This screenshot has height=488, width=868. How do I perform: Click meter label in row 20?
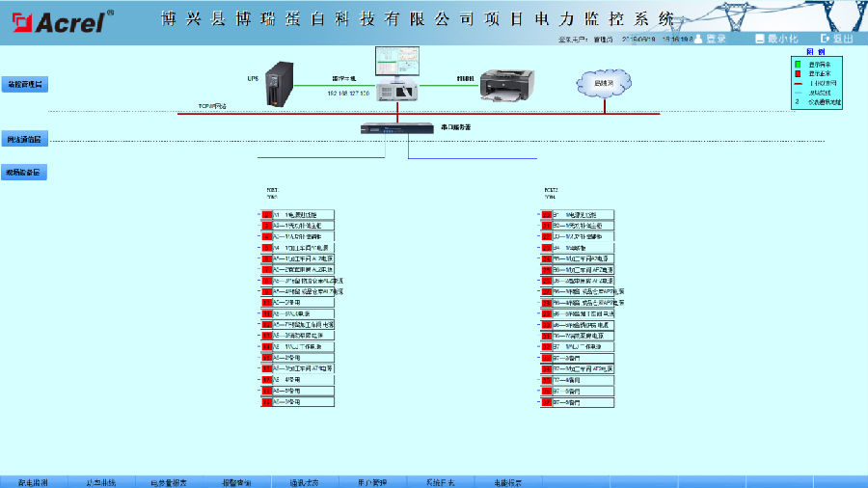[583, 215]
